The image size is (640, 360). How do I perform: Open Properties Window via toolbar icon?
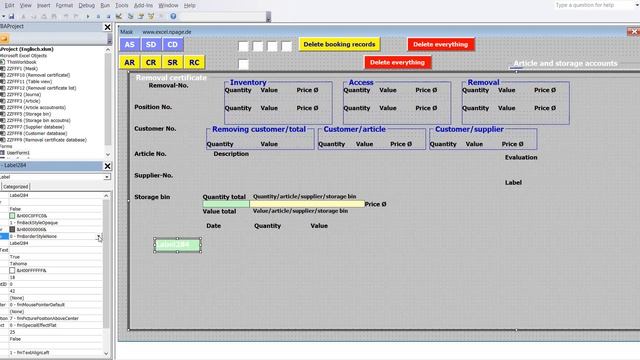141,16
